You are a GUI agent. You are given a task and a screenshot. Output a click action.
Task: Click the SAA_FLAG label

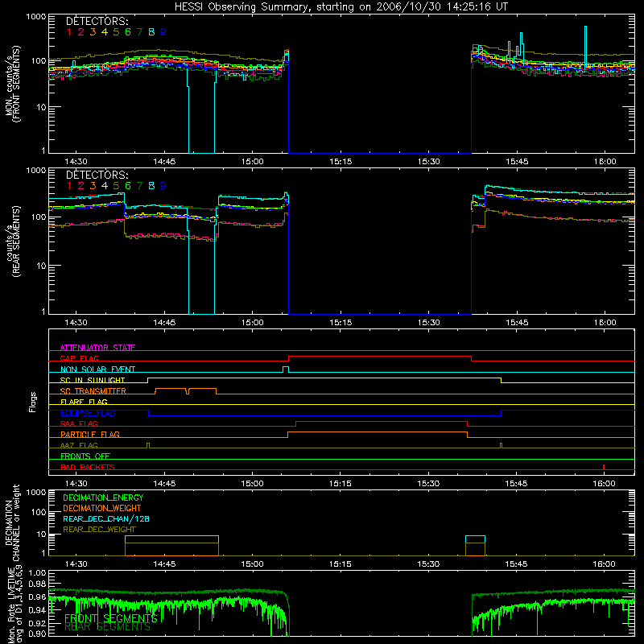[x=79, y=423]
